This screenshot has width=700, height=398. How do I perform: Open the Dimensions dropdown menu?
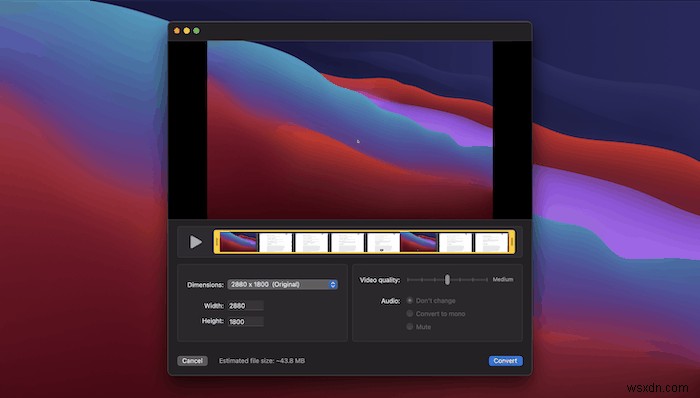[282, 284]
